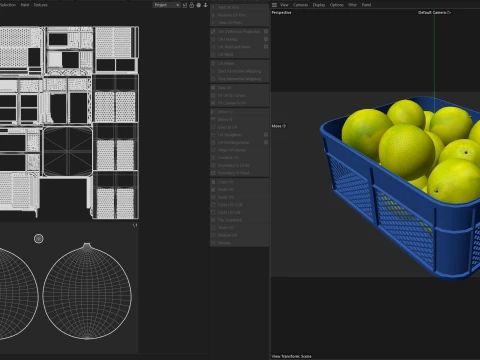
Task: Open settings gear for UV Unwrap
Action: tap(266, 39)
